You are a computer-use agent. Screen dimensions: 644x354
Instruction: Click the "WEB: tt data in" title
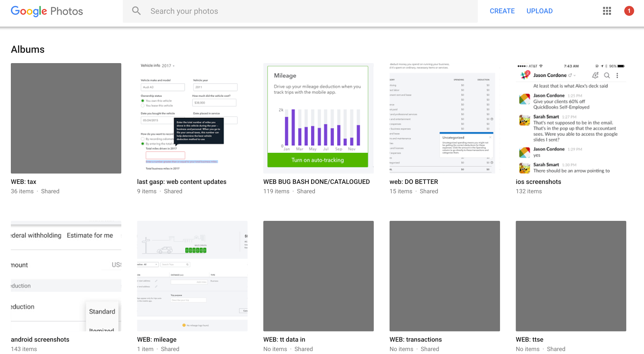(284, 340)
